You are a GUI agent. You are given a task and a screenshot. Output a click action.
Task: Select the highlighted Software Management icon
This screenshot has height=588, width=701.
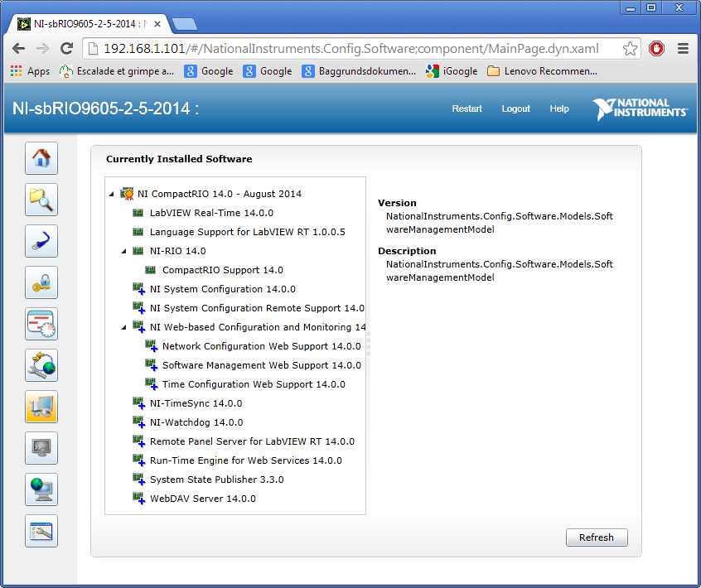pyautogui.click(x=41, y=407)
